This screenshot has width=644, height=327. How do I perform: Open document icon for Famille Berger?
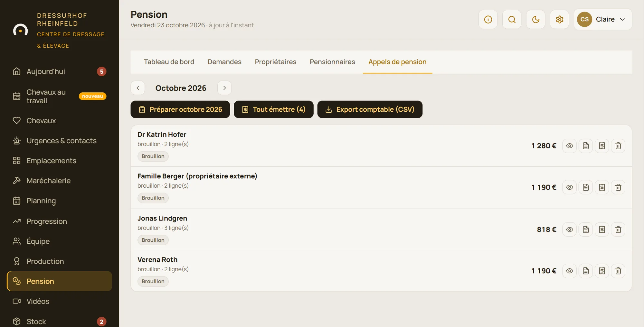(x=586, y=187)
